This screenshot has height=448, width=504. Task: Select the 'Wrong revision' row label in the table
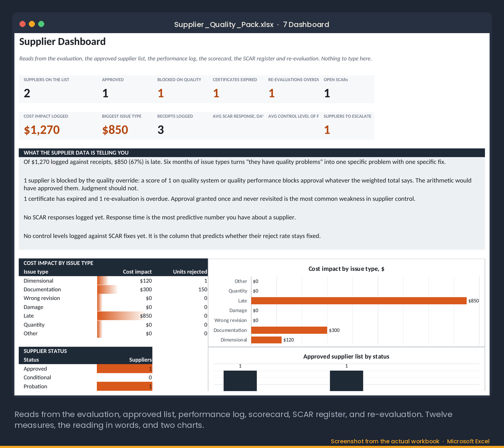(42, 298)
